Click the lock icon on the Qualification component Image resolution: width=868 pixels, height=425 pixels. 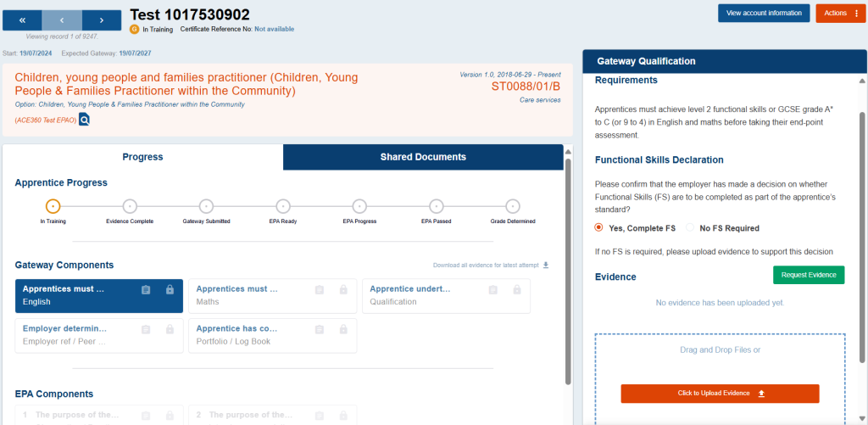coord(516,290)
